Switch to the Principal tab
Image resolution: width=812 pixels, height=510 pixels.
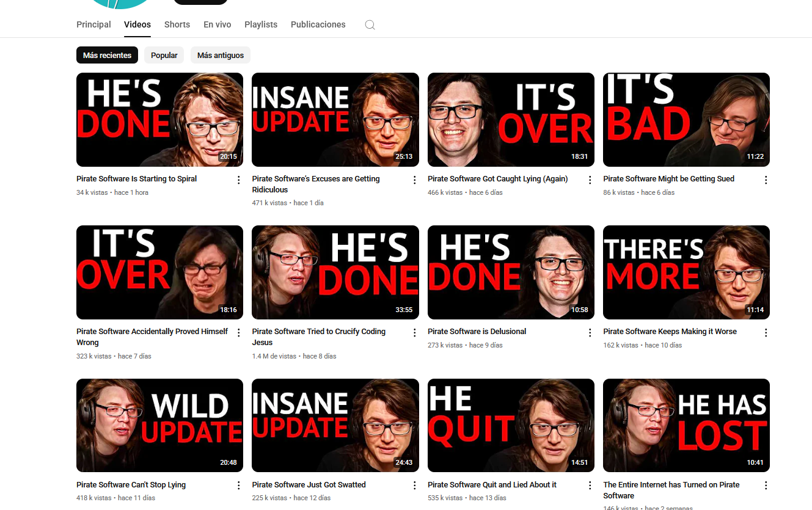(x=93, y=24)
